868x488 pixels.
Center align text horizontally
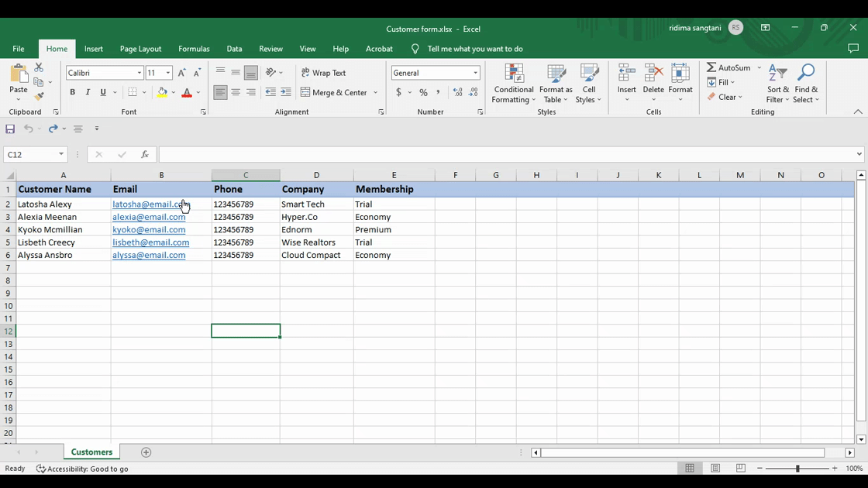pyautogui.click(x=236, y=92)
